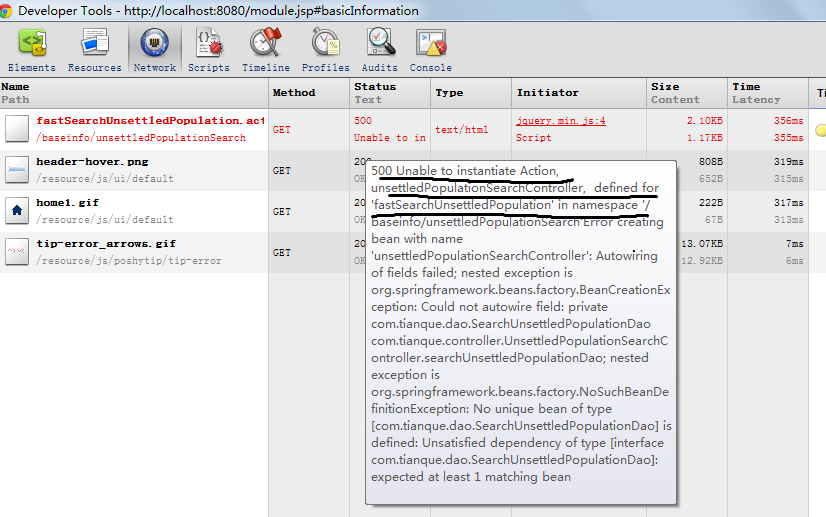Image resolution: width=826 pixels, height=517 pixels.
Task: Sort by Type column header
Action: point(471,93)
